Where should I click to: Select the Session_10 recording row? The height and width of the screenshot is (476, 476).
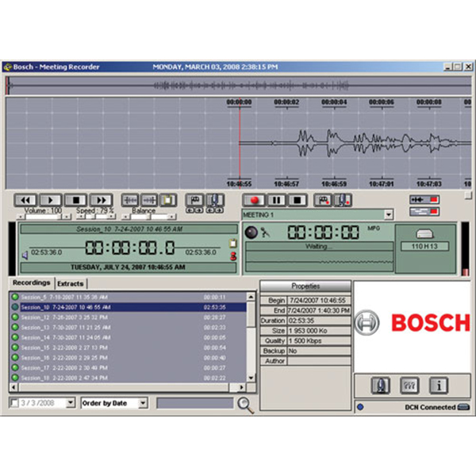(x=128, y=307)
